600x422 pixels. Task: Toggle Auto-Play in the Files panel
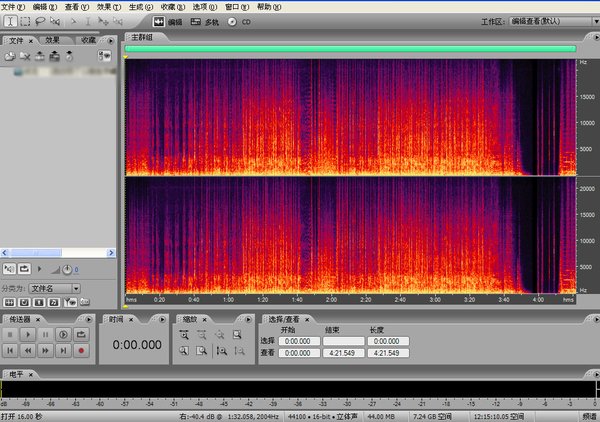9,269
